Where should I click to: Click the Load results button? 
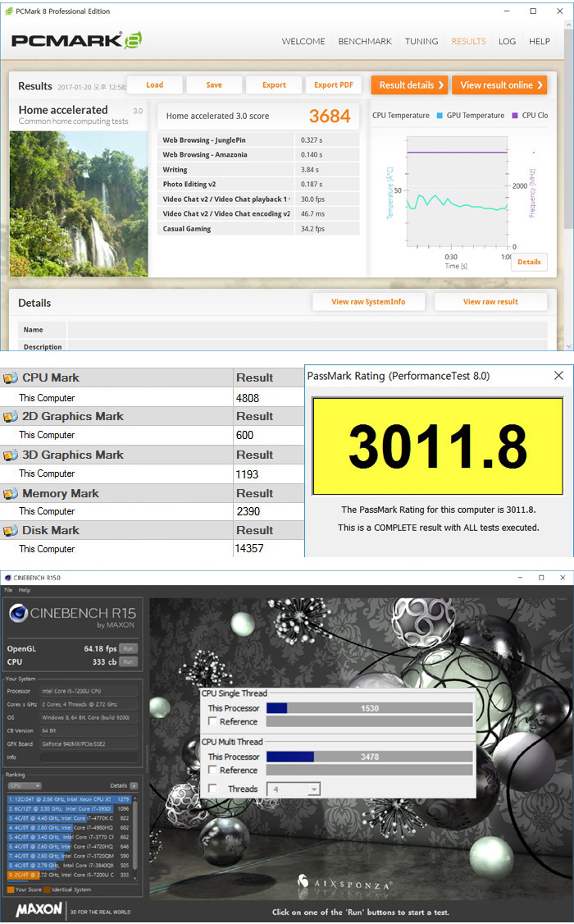(155, 85)
